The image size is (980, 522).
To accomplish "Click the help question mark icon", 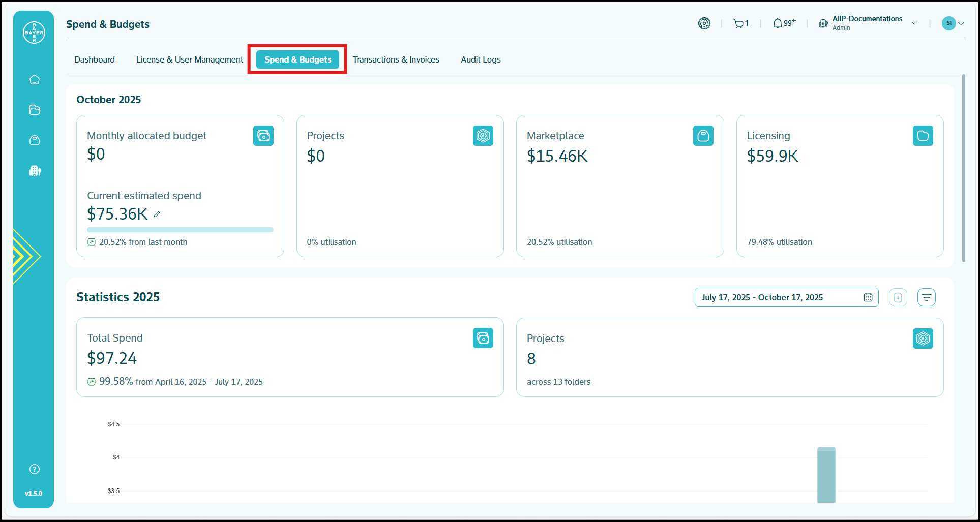I will (x=35, y=469).
